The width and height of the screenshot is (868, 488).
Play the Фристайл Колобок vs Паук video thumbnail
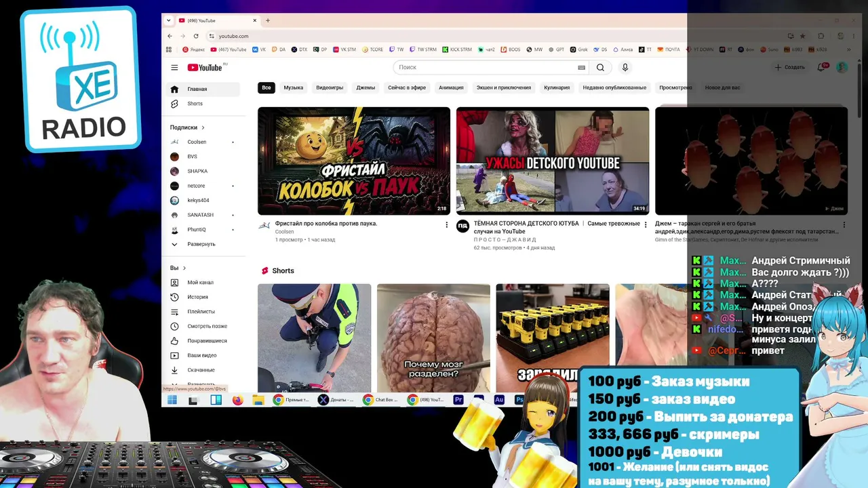[x=354, y=161]
